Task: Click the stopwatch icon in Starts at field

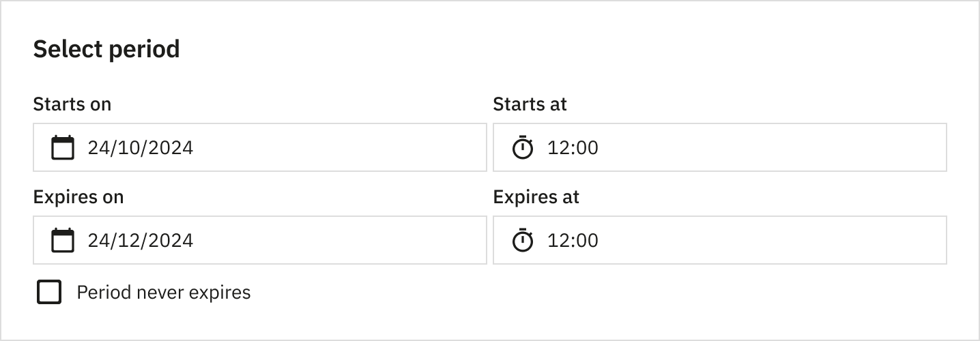Action: 523,147
